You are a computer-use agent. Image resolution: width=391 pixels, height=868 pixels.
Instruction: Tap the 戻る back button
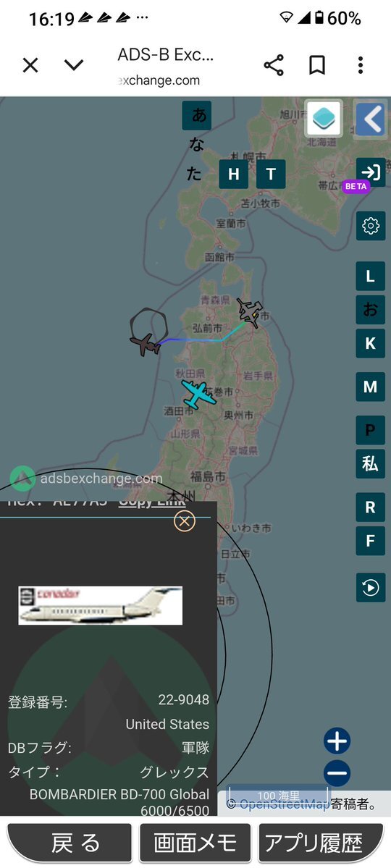point(70,843)
